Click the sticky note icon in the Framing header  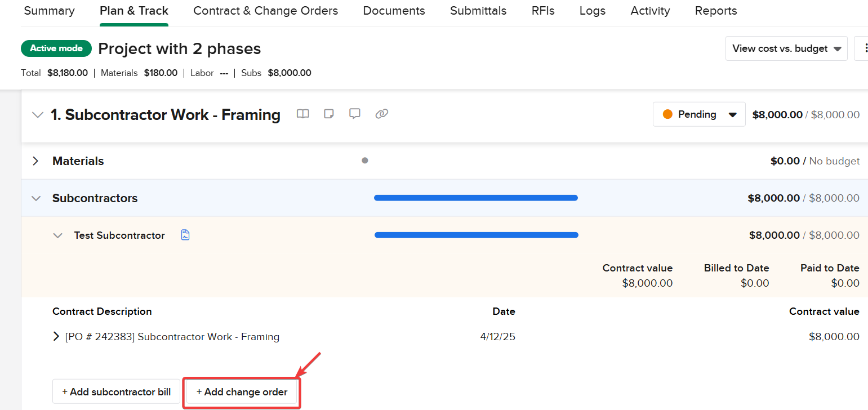pos(329,114)
